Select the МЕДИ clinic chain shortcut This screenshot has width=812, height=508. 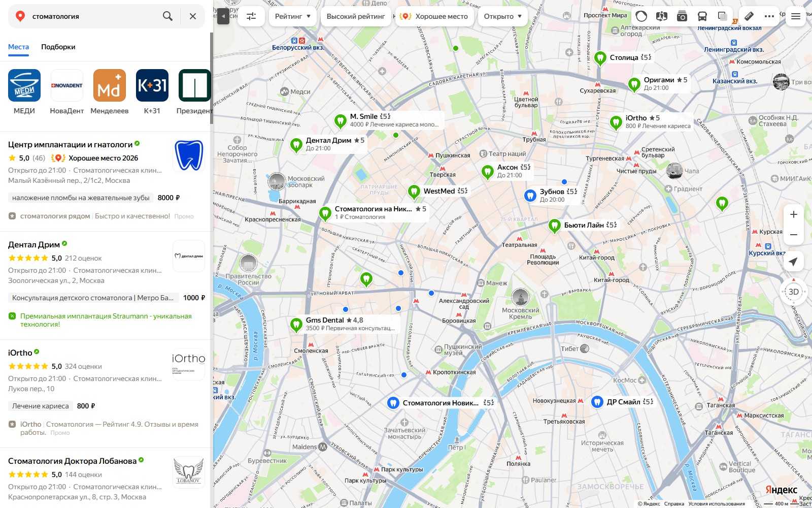coord(24,92)
